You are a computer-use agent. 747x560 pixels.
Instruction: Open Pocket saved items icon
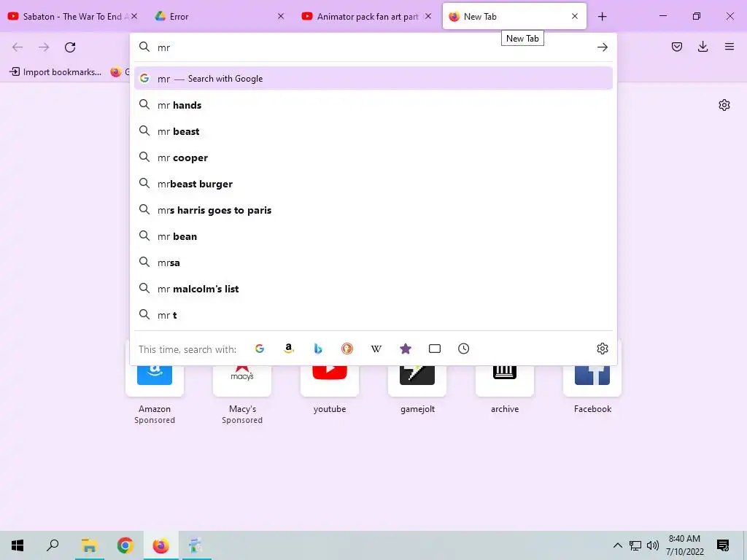point(676,47)
